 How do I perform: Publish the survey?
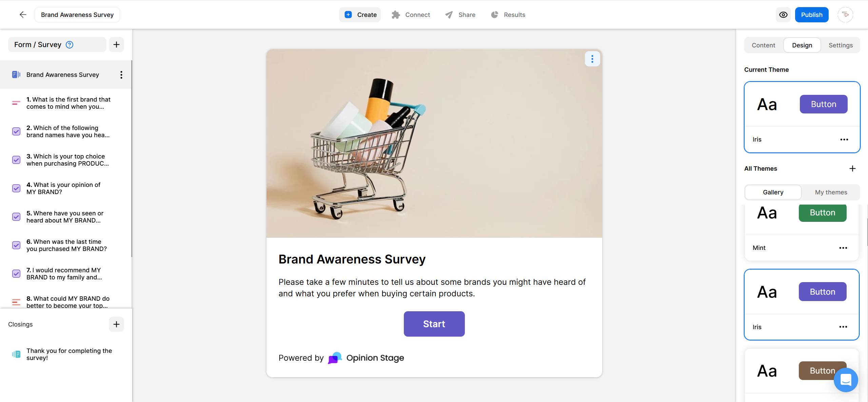point(812,15)
